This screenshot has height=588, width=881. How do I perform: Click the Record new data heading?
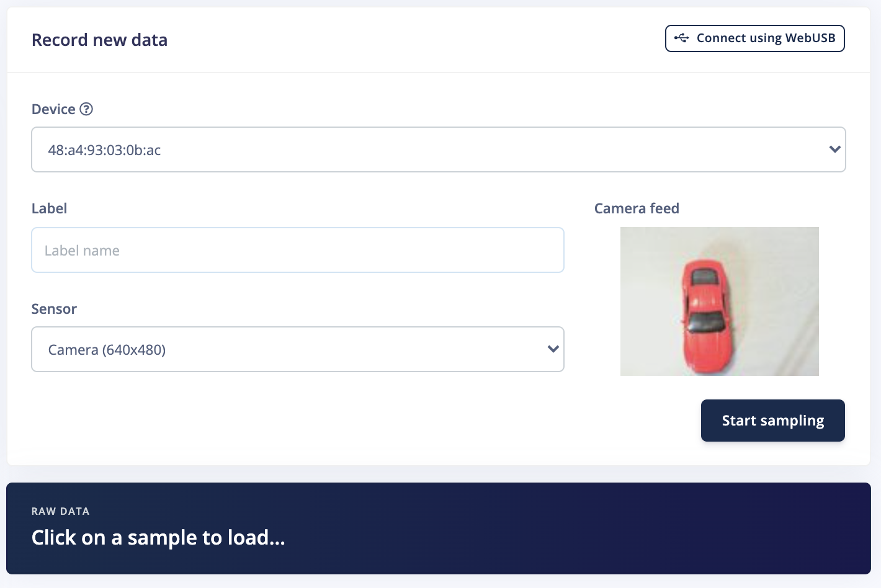99,40
